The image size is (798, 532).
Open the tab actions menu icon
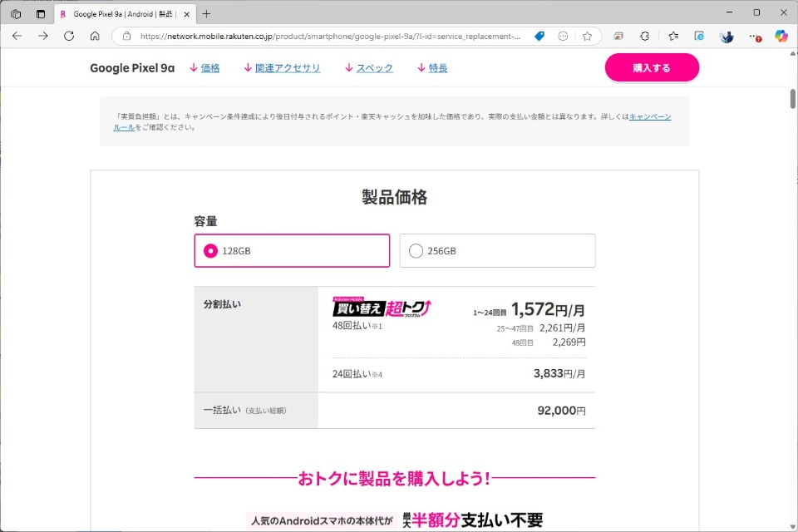[41, 14]
